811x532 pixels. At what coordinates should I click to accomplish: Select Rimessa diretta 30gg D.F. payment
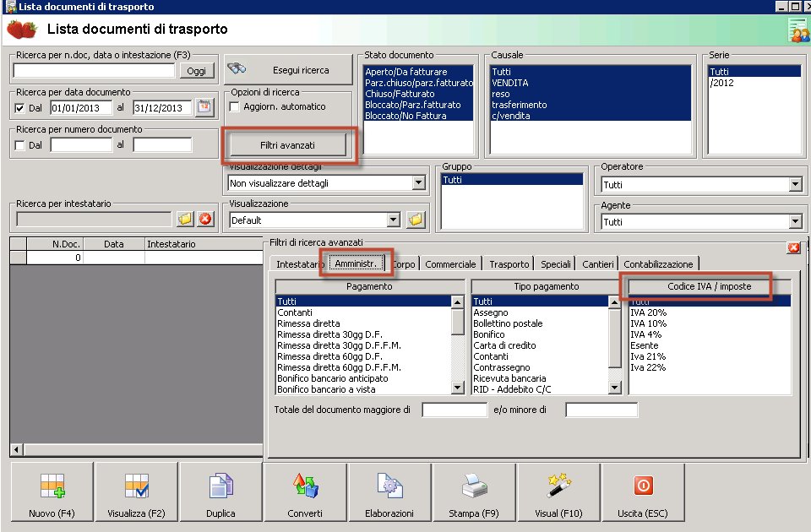(363, 334)
